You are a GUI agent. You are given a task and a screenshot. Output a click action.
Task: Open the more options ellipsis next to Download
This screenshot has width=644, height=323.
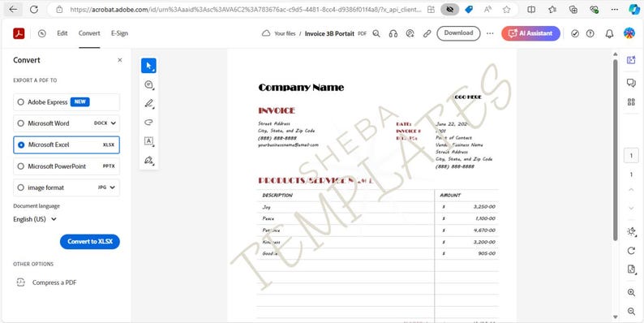pyautogui.click(x=490, y=34)
